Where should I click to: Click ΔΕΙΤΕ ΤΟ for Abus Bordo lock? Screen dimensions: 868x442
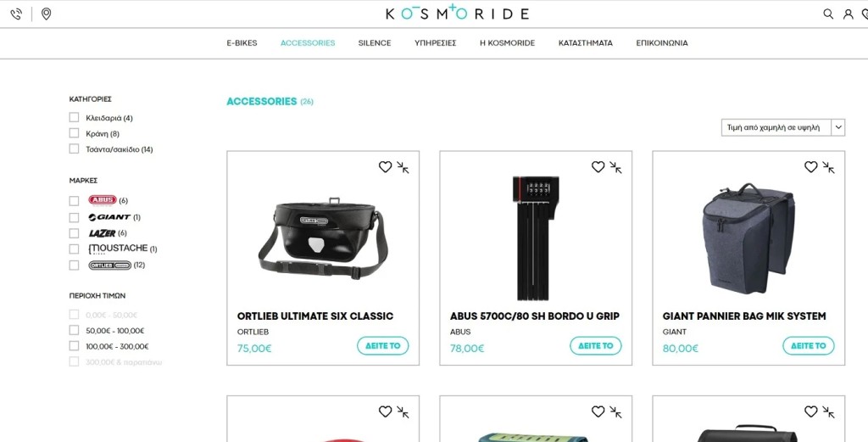click(x=596, y=345)
